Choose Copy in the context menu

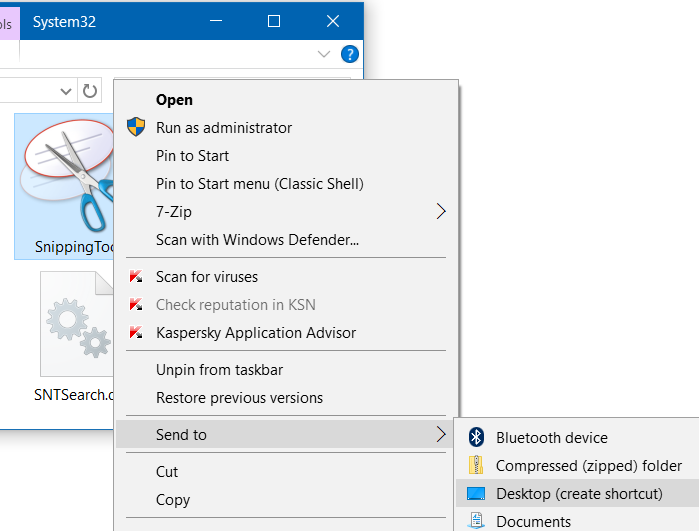click(x=173, y=500)
